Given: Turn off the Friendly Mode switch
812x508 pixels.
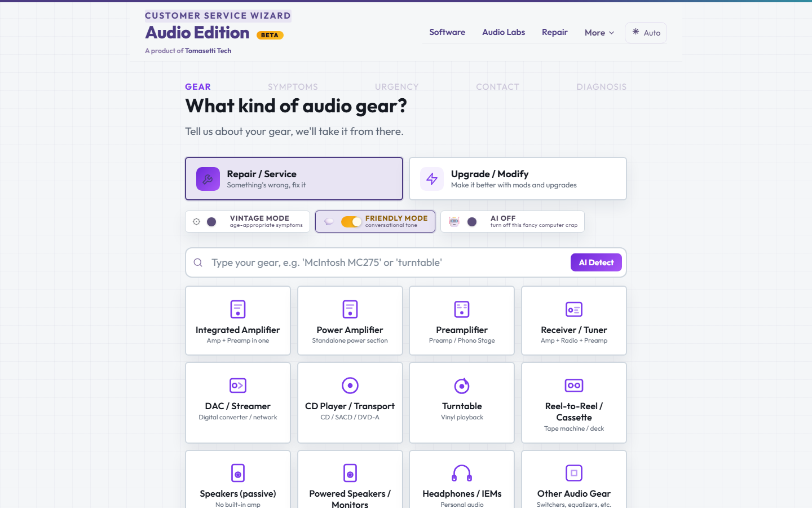Looking at the screenshot, I should coord(351,222).
